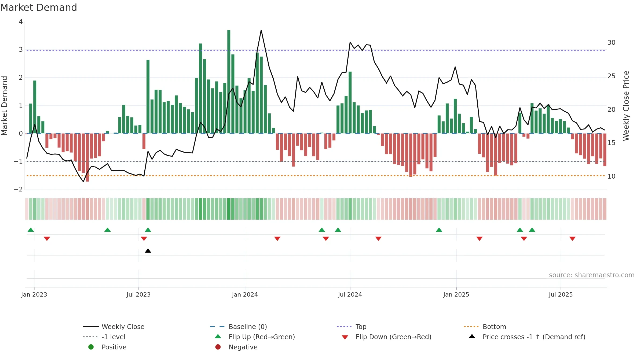Click the Weekly Close Price axis title
Viewport: 644px width, 362px height.
626,106
